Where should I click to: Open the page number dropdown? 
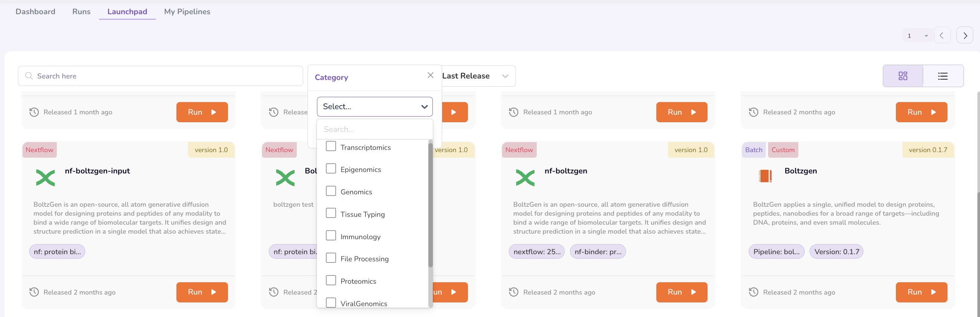click(x=918, y=36)
